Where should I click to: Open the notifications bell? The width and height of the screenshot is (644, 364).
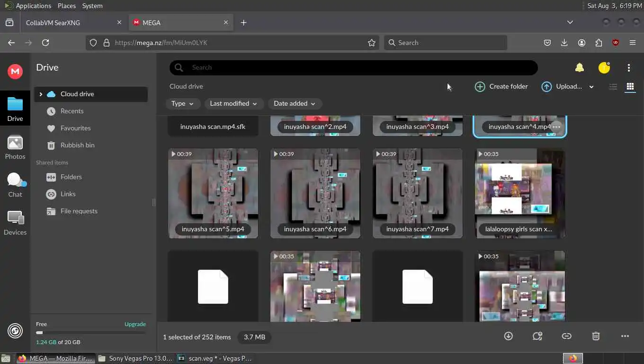click(579, 68)
